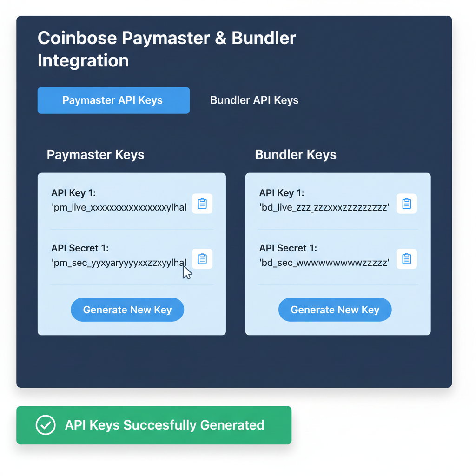
Task: Generate a new key for Paymaster Keys
Action: [127, 309]
